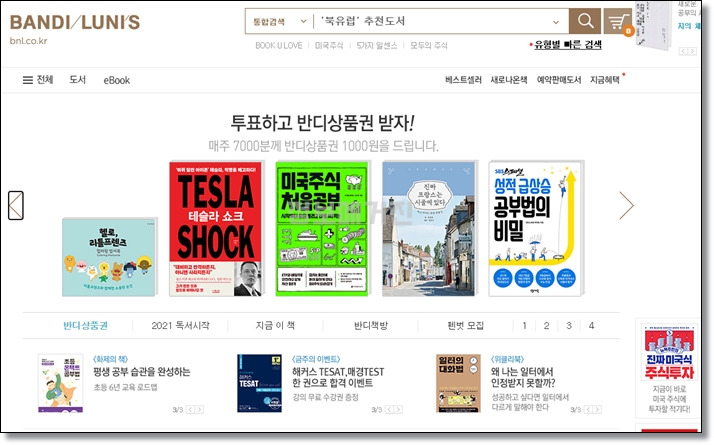Go to banner page 4
The width and height of the screenshot is (714, 445).
591,326
